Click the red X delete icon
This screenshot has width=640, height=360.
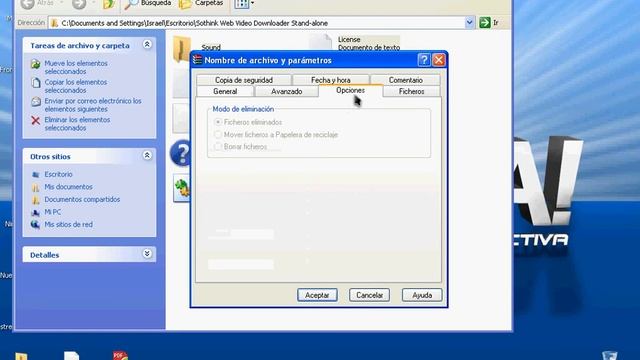36,120
